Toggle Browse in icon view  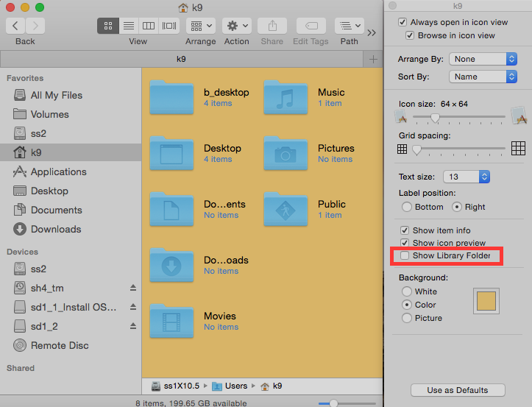click(x=410, y=35)
